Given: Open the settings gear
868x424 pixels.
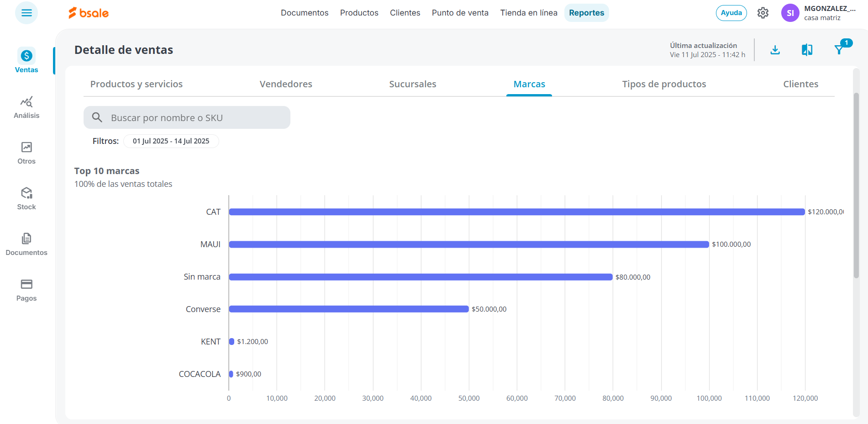Looking at the screenshot, I should 763,13.
